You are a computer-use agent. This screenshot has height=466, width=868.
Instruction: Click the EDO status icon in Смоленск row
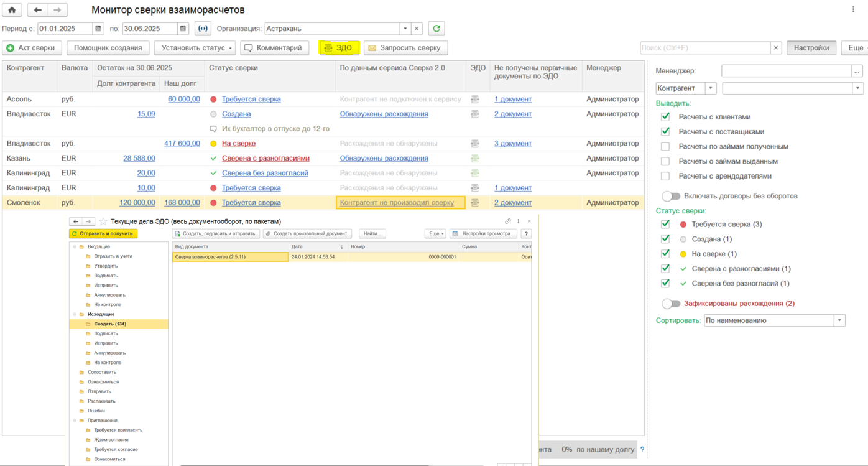(475, 203)
